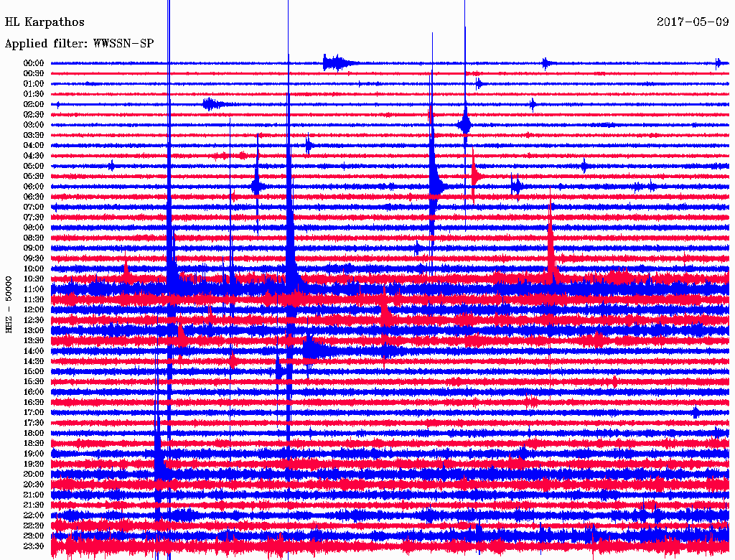Select the 11:30 time label
Viewport: 735px width, 560px height.
34,299
